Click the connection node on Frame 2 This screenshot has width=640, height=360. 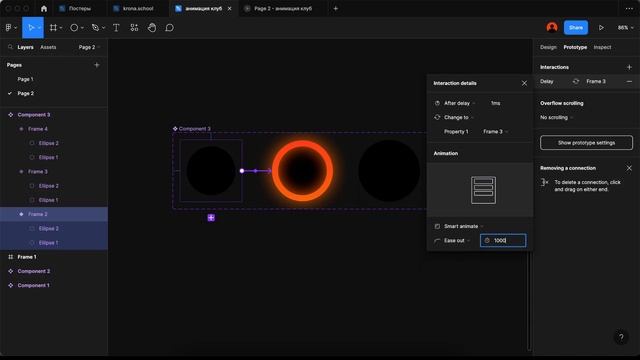242,171
